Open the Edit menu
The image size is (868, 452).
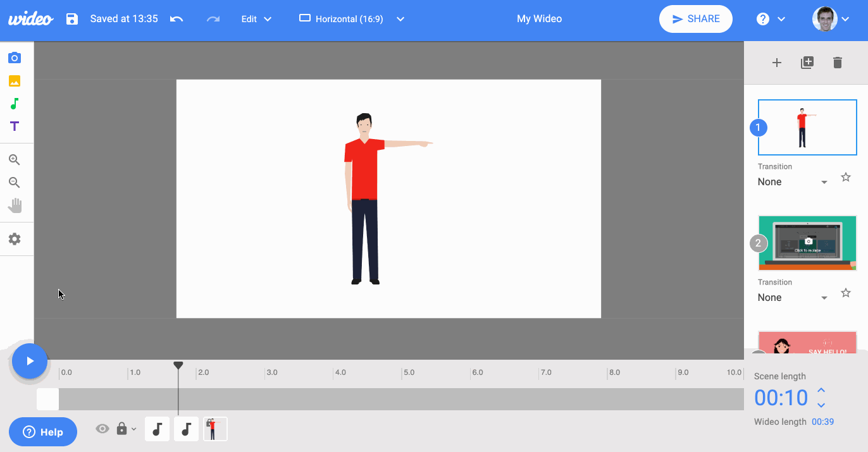click(256, 19)
